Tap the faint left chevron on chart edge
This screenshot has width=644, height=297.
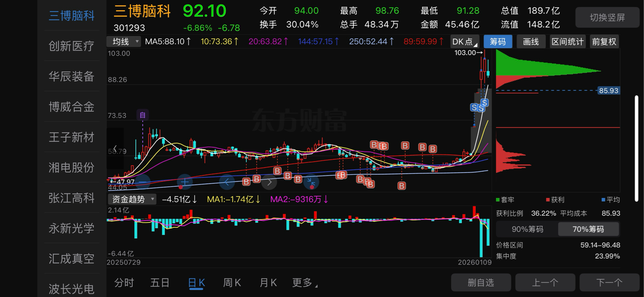pyautogui.click(x=115, y=148)
